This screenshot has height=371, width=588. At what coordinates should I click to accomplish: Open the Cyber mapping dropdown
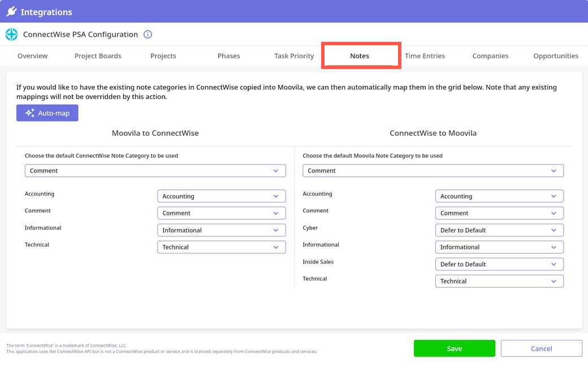coord(499,230)
